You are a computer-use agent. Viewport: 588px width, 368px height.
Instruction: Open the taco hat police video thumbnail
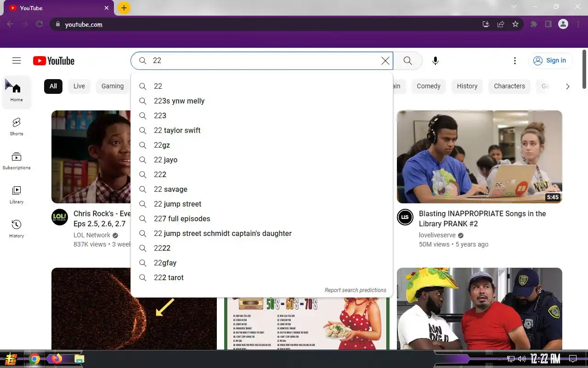(x=480, y=309)
